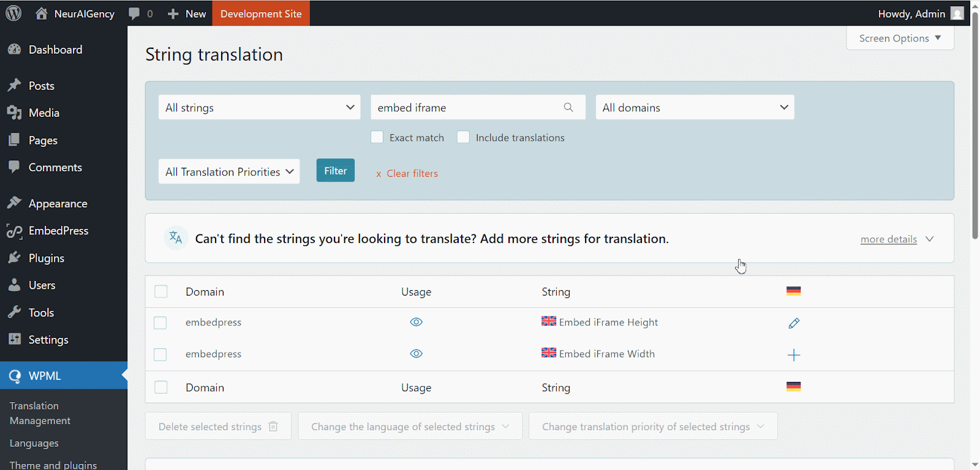View usage eye for Embed iFrame Width
The width and height of the screenshot is (980, 470).
(417, 354)
